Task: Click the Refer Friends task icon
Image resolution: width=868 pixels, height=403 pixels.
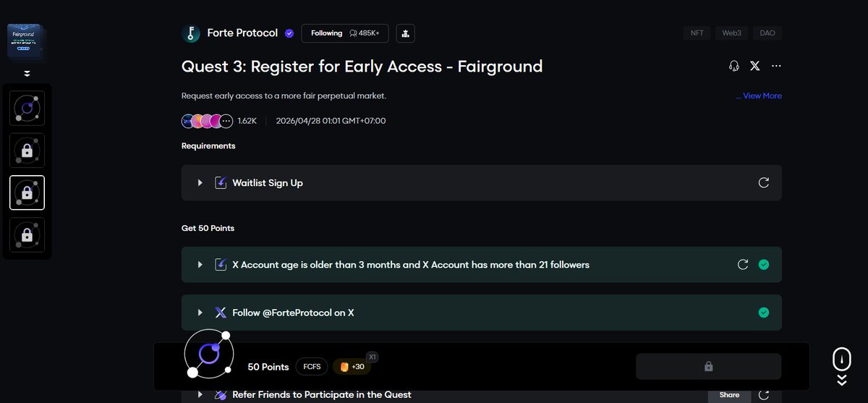Action: pyautogui.click(x=221, y=395)
